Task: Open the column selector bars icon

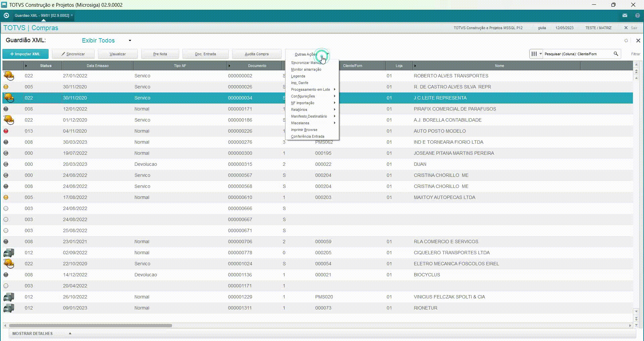Action: 534,54
